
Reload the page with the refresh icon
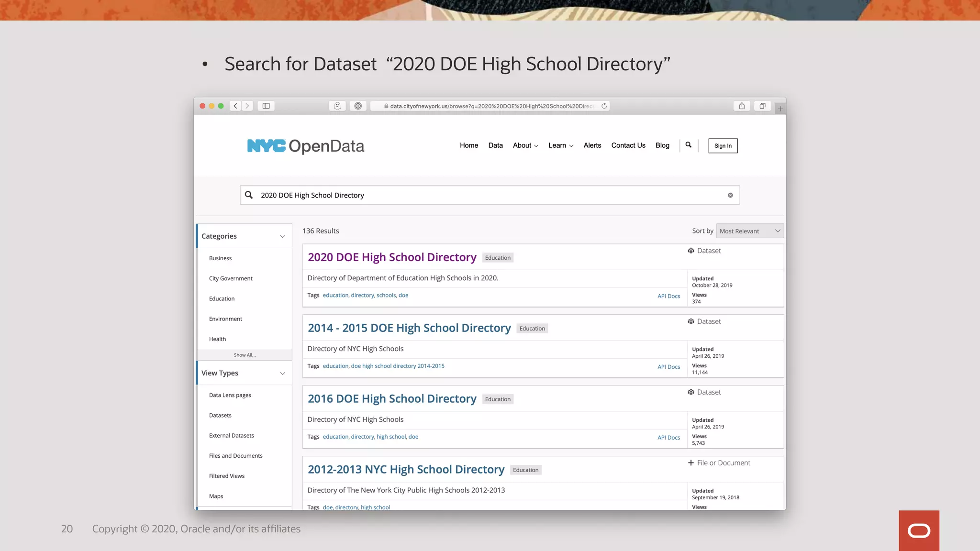[x=604, y=106]
